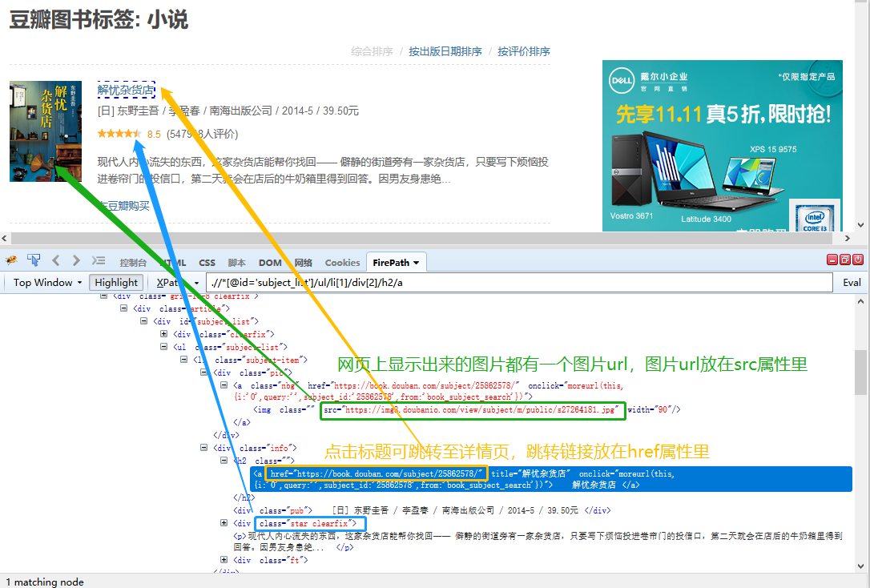Click the XPath expression input field
Screen dimensions: 870x588
519,282
